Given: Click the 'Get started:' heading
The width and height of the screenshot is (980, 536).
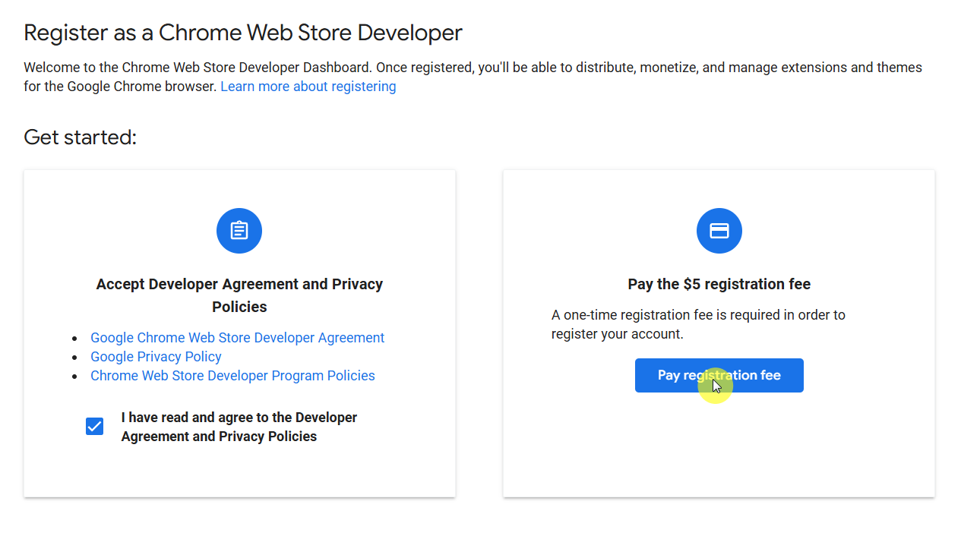Looking at the screenshot, I should (x=80, y=137).
